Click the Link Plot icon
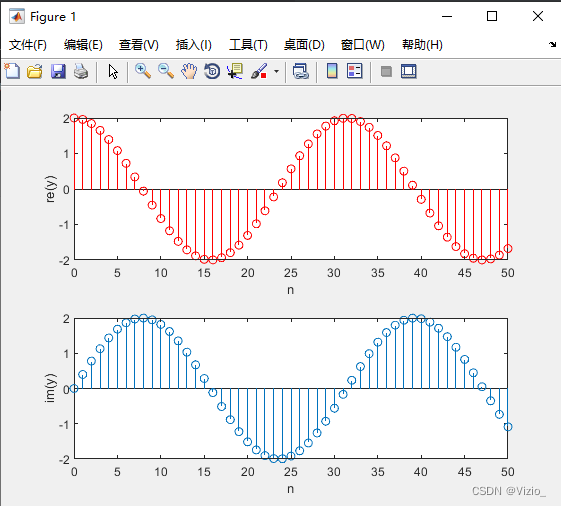The width and height of the screenshot is (561, 506). tap(301, 71)
